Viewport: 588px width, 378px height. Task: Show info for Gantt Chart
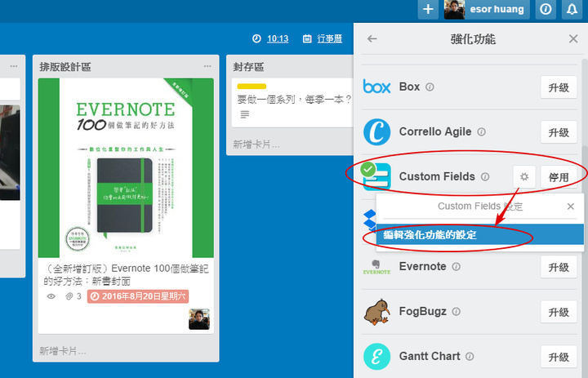(470, 356)
